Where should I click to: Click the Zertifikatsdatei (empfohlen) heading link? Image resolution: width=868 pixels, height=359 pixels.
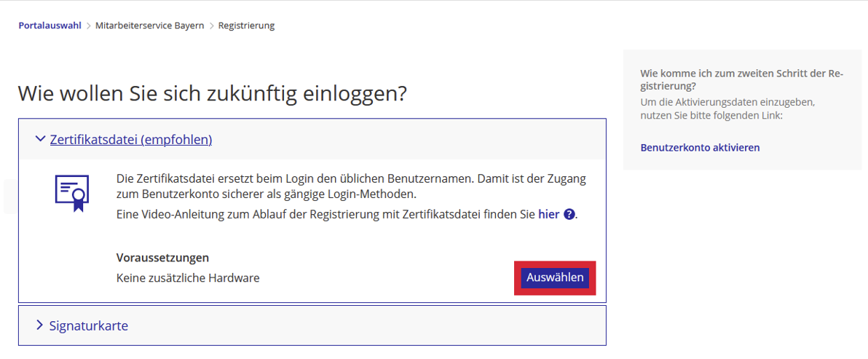click(131, 139)
